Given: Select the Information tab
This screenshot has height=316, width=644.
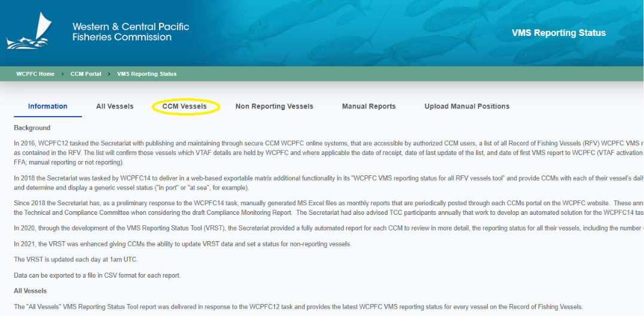Looking at the screenshot, I should pyautogui.click(x=48, y=107).
